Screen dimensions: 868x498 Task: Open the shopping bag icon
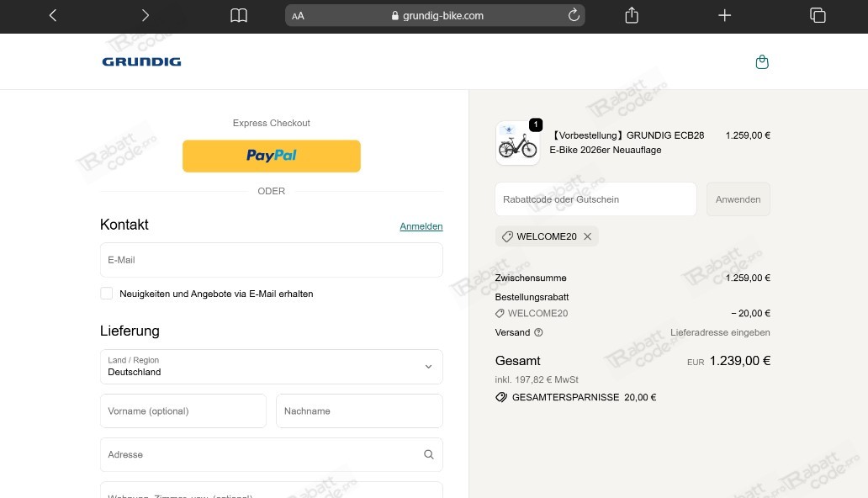pos(762,61)
